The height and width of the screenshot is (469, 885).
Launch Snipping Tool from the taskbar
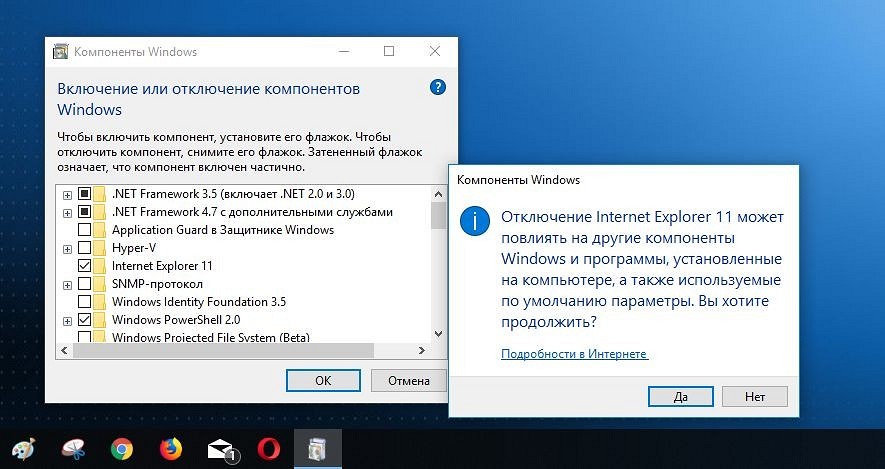[73, 450]
